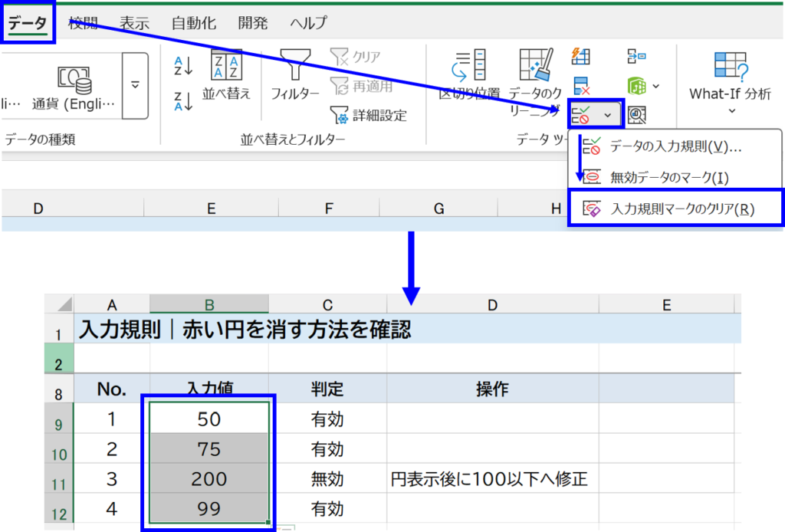Open the データ ribbon tab

28,23
